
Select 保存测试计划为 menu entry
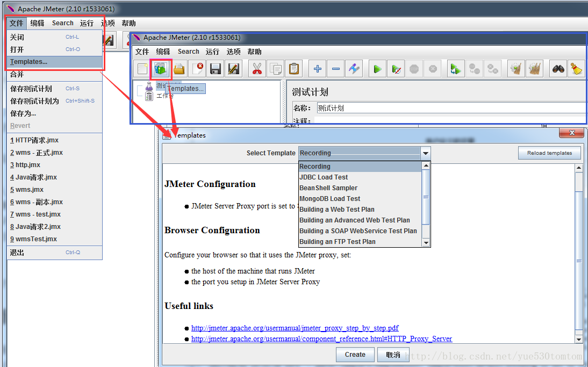(x=55, y=101)
